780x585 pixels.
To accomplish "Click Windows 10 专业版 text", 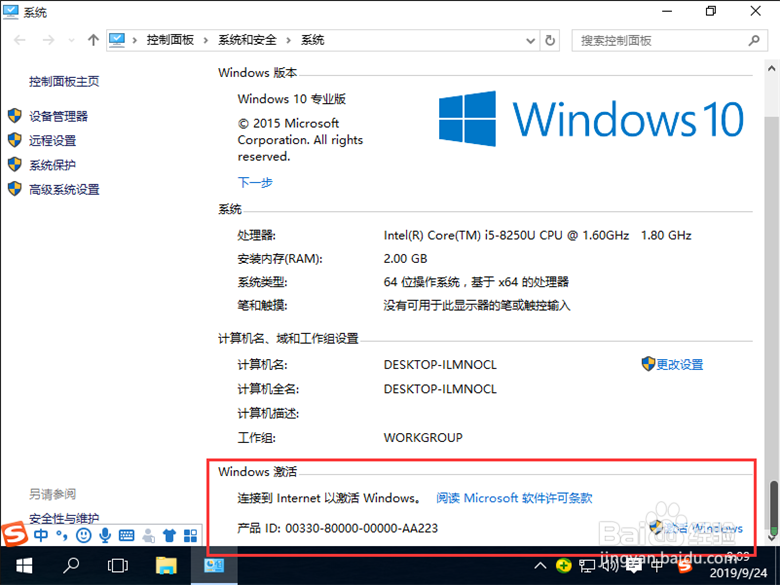I will (x=292, y=99).
